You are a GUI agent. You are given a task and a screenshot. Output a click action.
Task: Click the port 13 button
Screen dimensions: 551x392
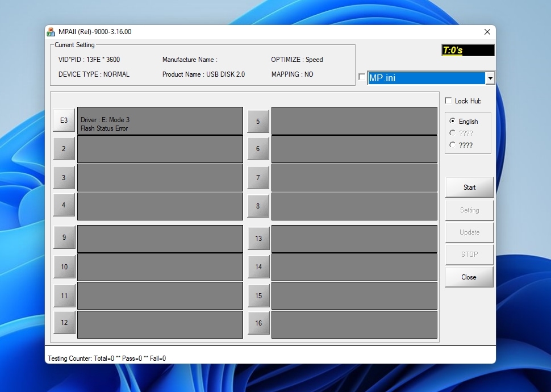258,238
